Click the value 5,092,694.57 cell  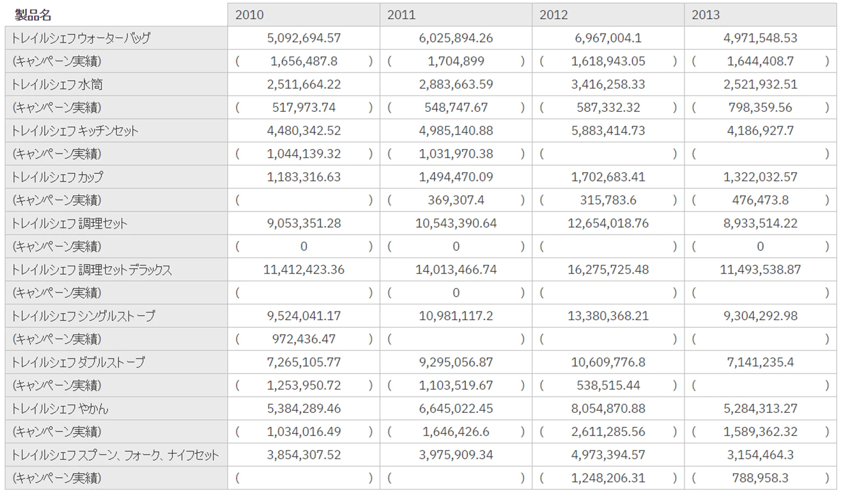pyautogui.click(x=303, y=38)
